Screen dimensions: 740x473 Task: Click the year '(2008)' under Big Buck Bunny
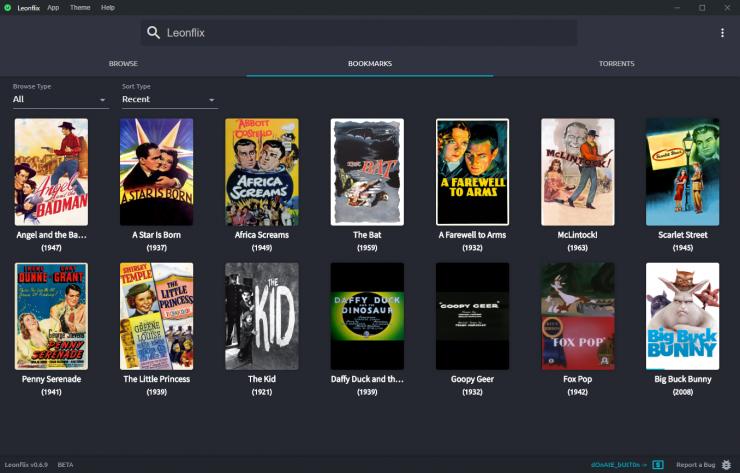pos(682,392)
